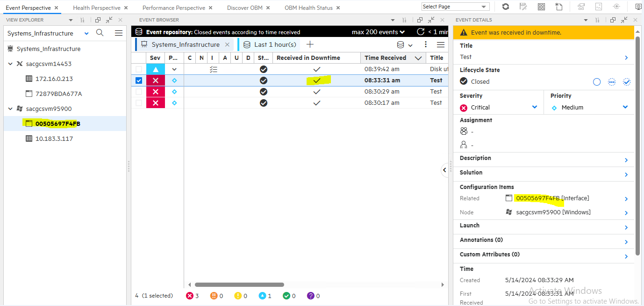This screenshot has width=644, height=306.
Task: Refresh the event repository
Action: point(420,31)
